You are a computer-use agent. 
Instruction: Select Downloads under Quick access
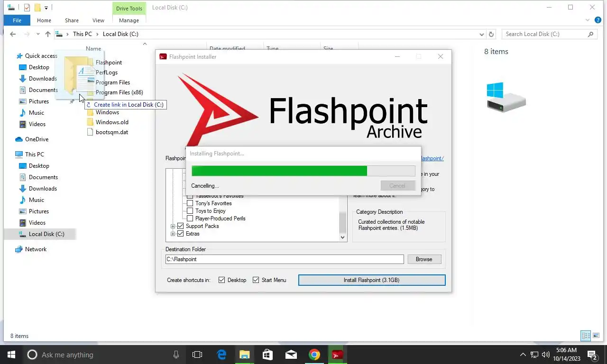pyautogui.click(x=43, y=79)
